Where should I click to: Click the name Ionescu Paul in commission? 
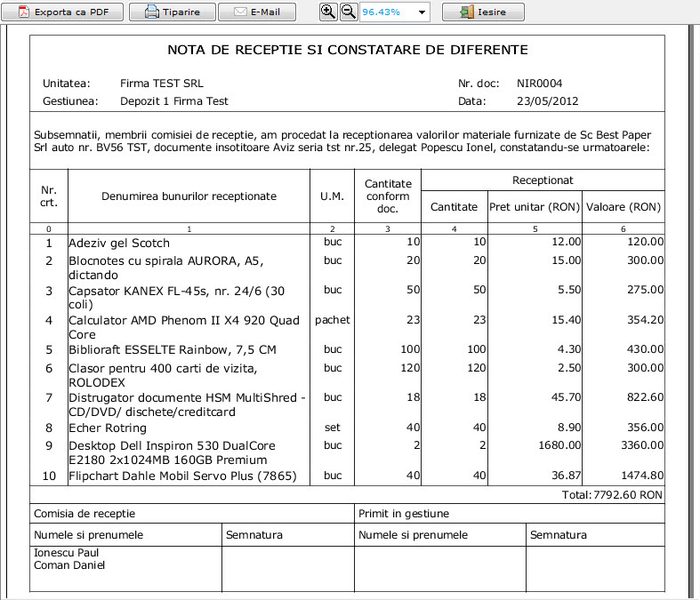[66, 553]
